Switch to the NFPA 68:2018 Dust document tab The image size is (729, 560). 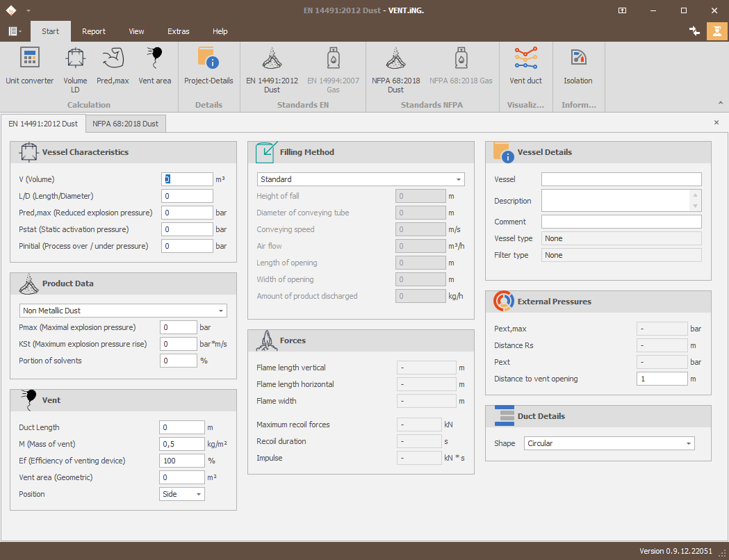coord(126,124)
